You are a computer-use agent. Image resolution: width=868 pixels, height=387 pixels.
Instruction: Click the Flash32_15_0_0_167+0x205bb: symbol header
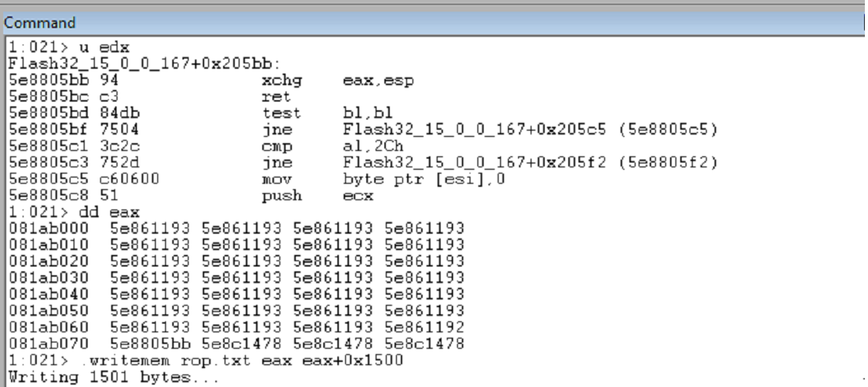tap(145, 63)
